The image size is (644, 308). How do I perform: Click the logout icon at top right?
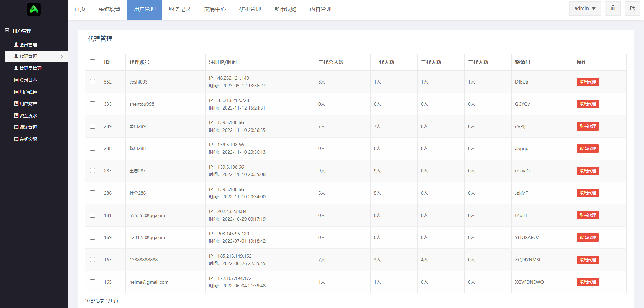(x=632, y=8)
